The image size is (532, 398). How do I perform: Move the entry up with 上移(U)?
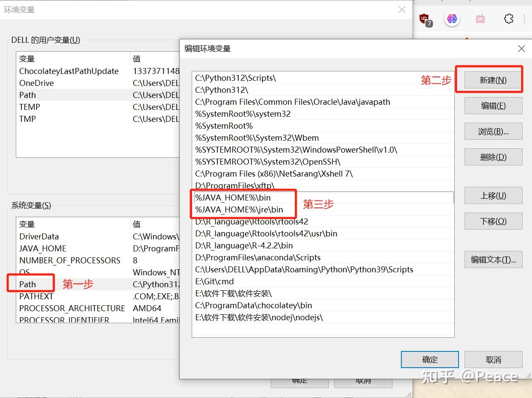pos(493,195)
